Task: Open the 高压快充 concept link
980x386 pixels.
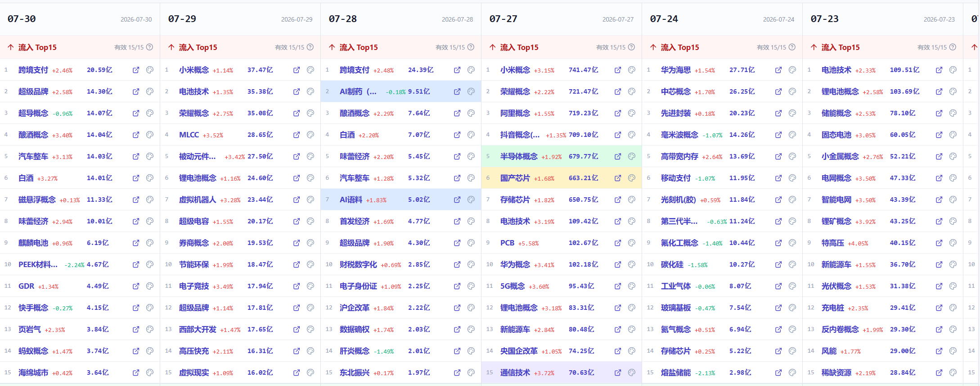Action: pyautogui.click(x=194, y=351)
